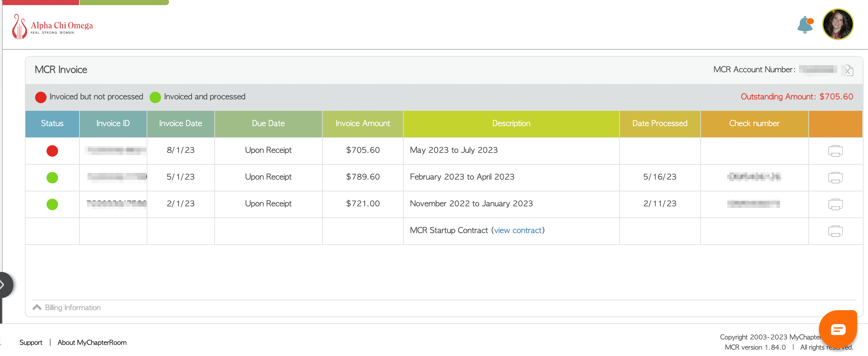Click the red status dot for 8/1/23 invoice
This screenshot has height=356, width=868.
(52, 151)
